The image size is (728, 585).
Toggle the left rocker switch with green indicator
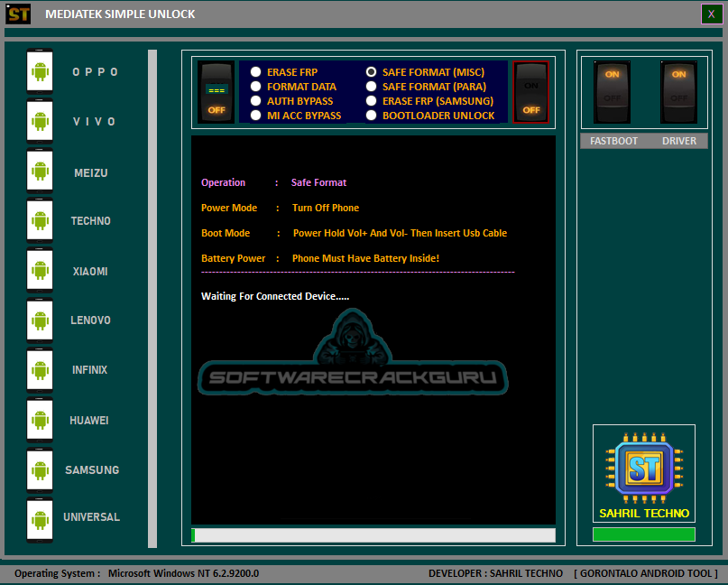click(216, 92)
